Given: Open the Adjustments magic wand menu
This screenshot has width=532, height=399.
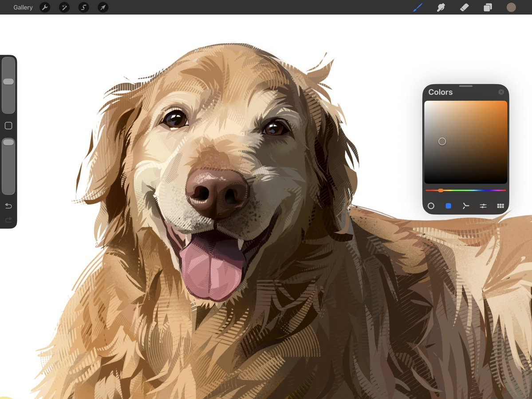Looking at the screenshot, I should (x=64, y=7).
